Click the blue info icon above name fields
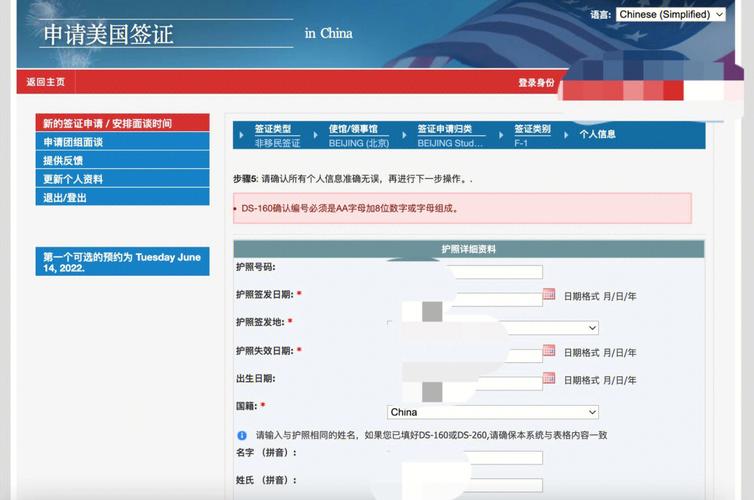754x500 pixels. tap(242, 436)
